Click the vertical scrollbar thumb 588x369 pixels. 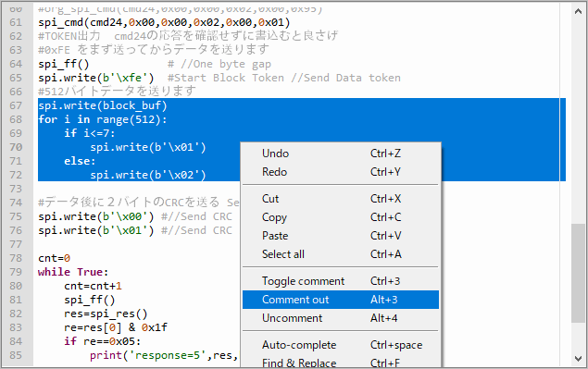[578, 273]
